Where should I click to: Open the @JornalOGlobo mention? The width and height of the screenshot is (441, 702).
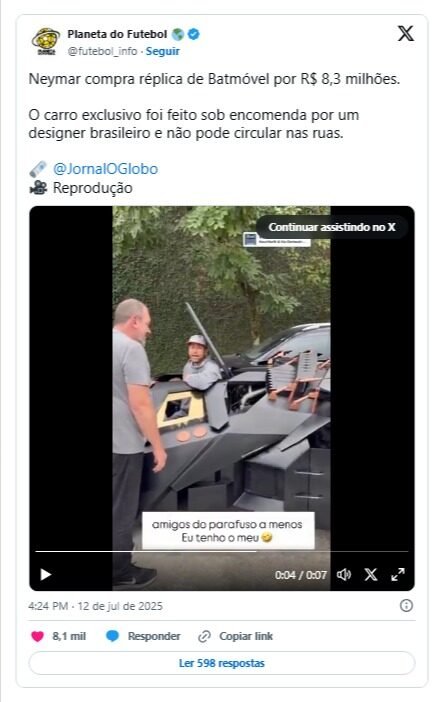(105, 169)
